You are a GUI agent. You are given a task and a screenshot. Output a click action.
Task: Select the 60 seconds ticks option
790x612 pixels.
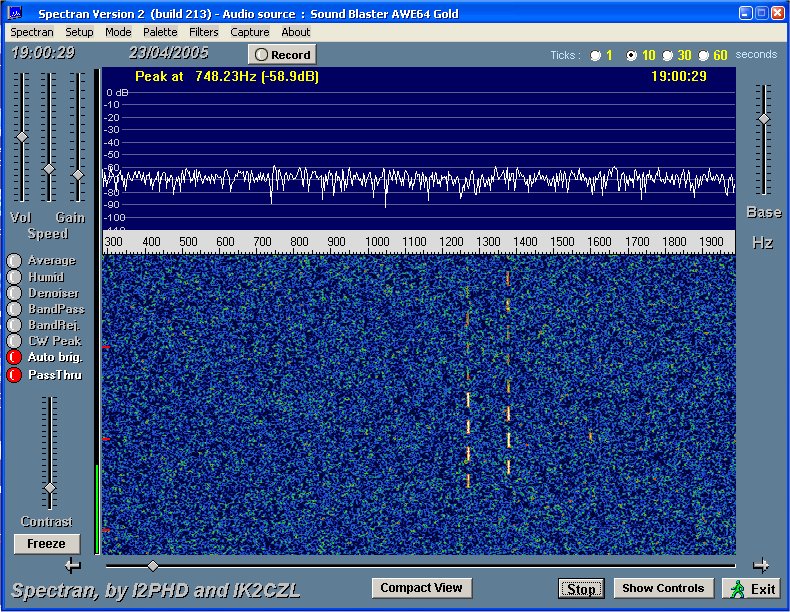click(x=704, y=55)
